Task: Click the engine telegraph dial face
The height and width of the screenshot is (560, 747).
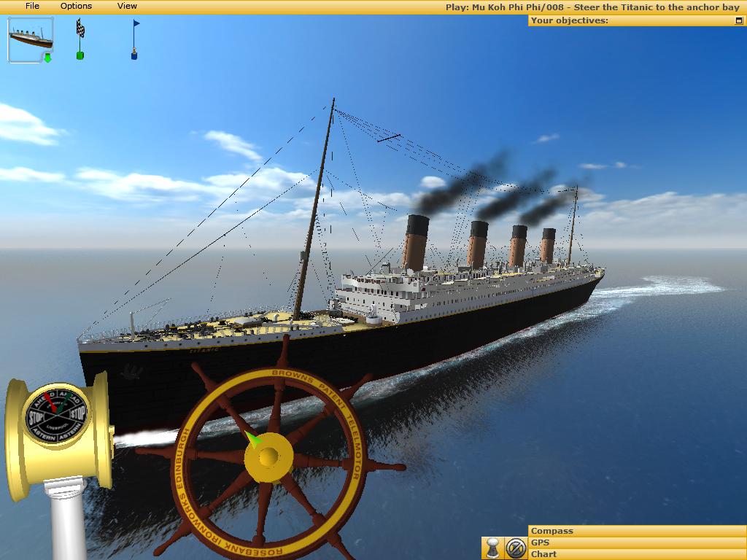Action: point(57,415)
